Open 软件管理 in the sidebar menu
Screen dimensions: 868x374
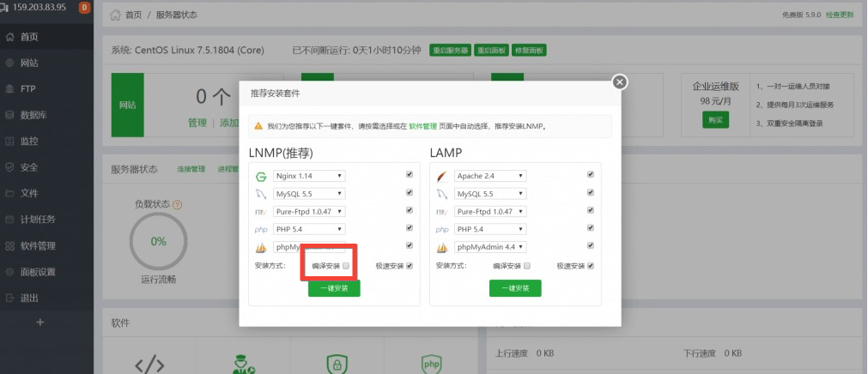click(x=38, y=245)
